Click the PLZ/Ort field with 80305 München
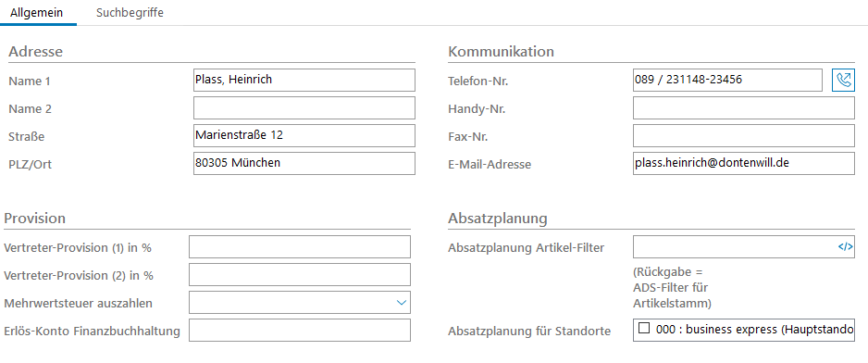This screenshot has height=363, width=868. [x=304, y=164]
